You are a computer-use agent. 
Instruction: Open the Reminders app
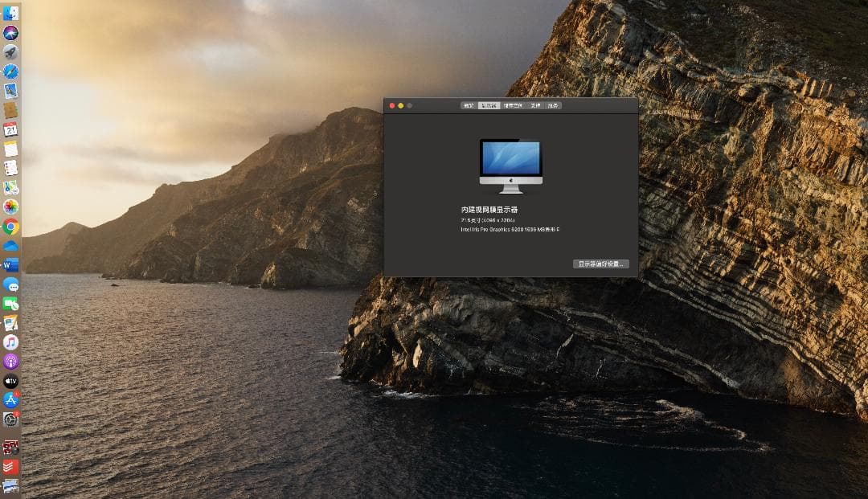coord(12,166)
